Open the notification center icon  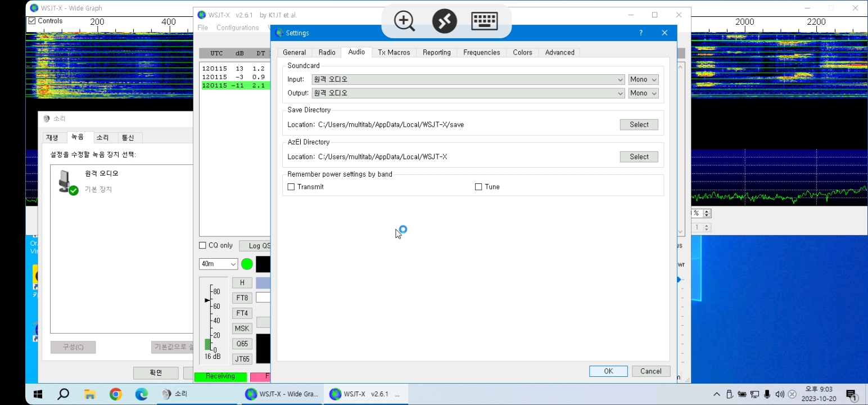851,394
